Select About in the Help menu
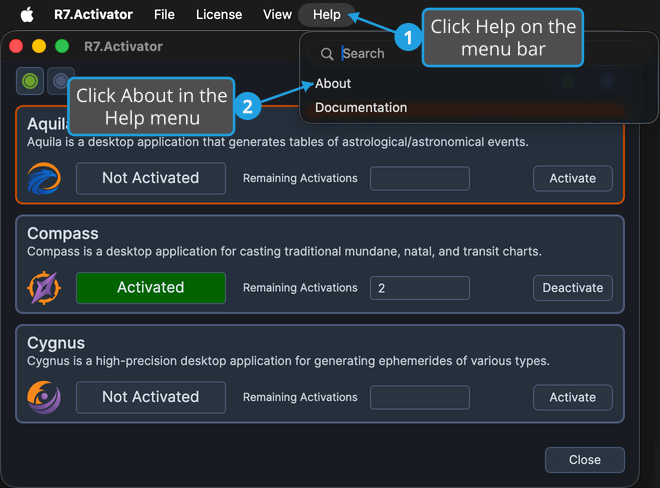The image size is (660, 488). click(333, 83)
